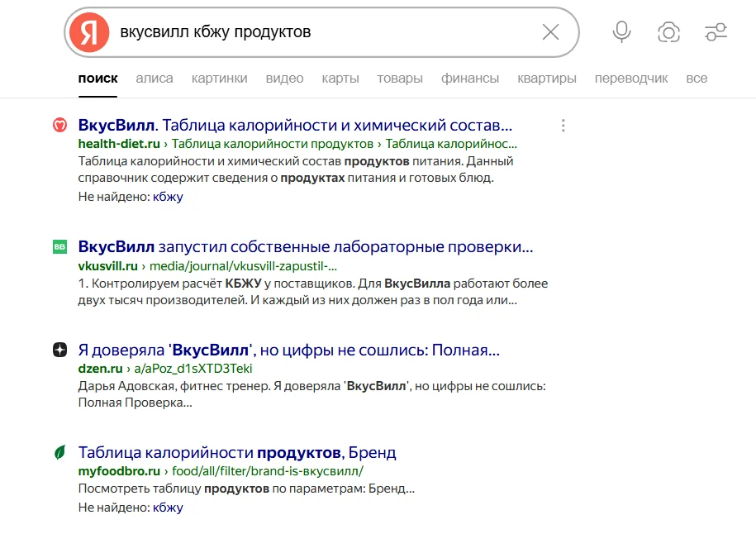Viewport: 756px width, 534px height.
Task: Place cursor in the search input field
Action: pyautogui.click(x=330, y=32)
